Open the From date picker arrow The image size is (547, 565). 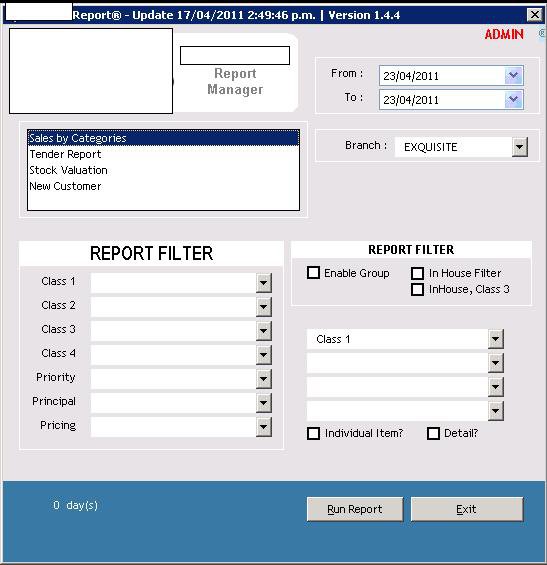(513, 76)
